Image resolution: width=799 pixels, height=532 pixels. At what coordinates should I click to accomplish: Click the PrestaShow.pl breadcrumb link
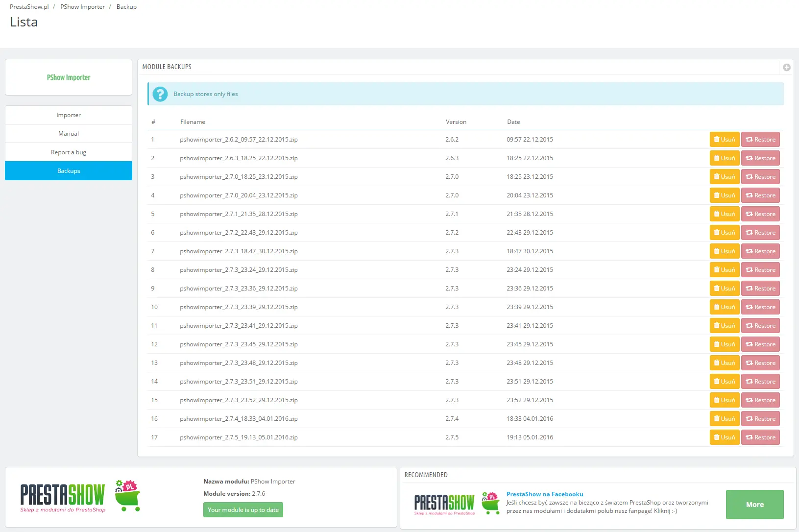pos(29,7)
